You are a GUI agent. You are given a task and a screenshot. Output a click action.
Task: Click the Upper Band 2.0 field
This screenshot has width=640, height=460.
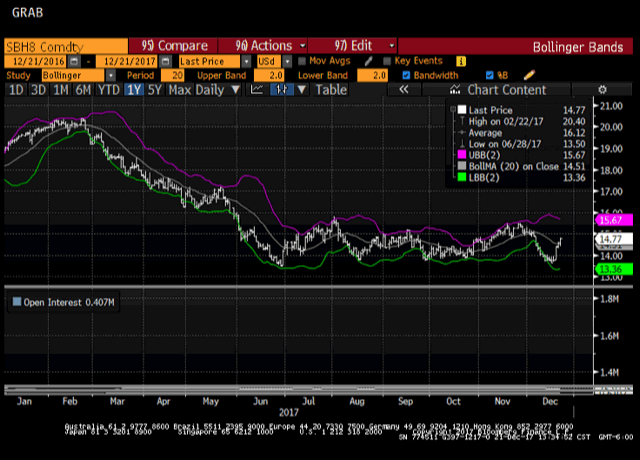tap(269, 75)
